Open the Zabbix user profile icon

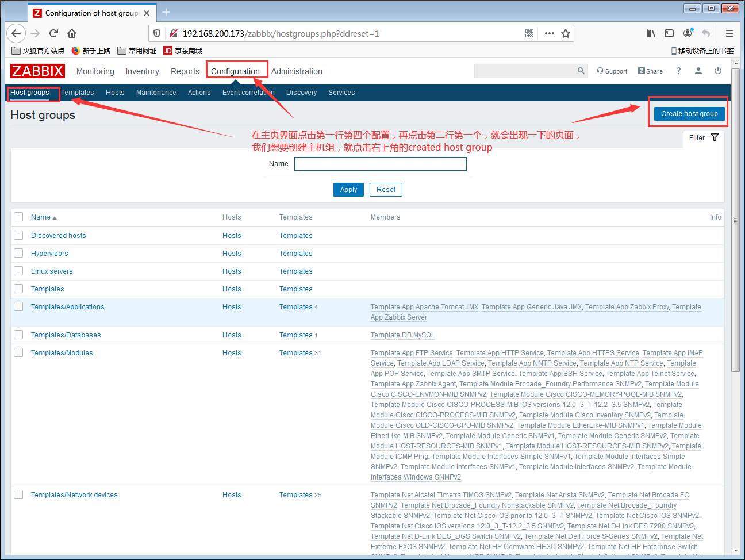click(x=698, y=71)
